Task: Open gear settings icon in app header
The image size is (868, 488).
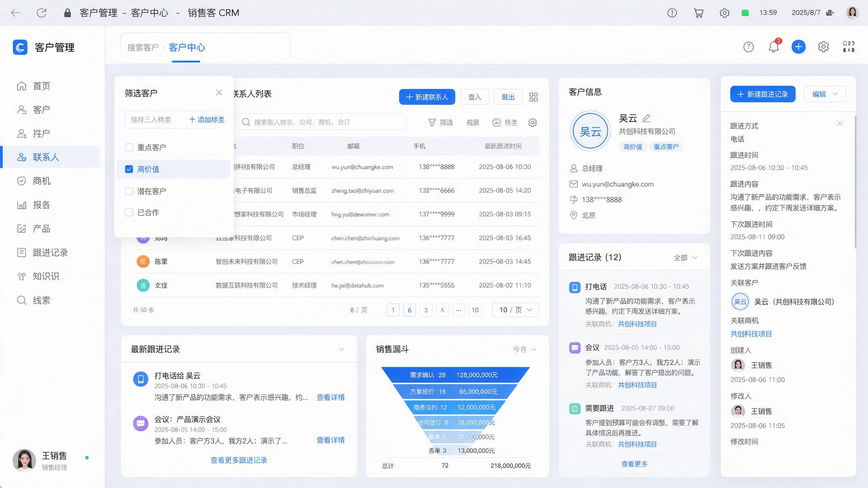Action: tap(823, 46)
